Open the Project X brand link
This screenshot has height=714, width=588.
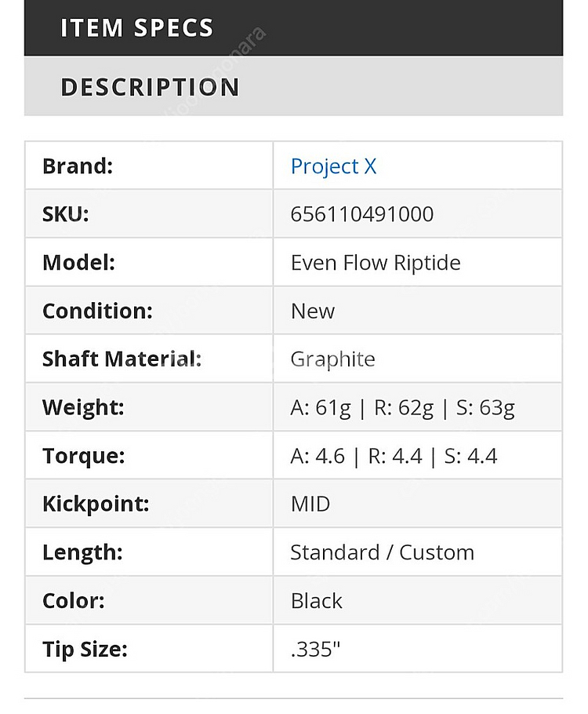[334, 166]
